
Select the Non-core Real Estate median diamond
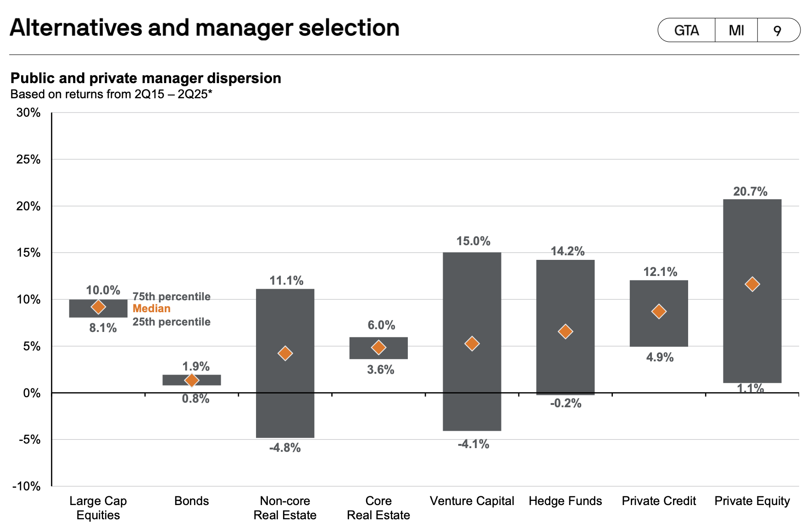[x=285, y=353]
